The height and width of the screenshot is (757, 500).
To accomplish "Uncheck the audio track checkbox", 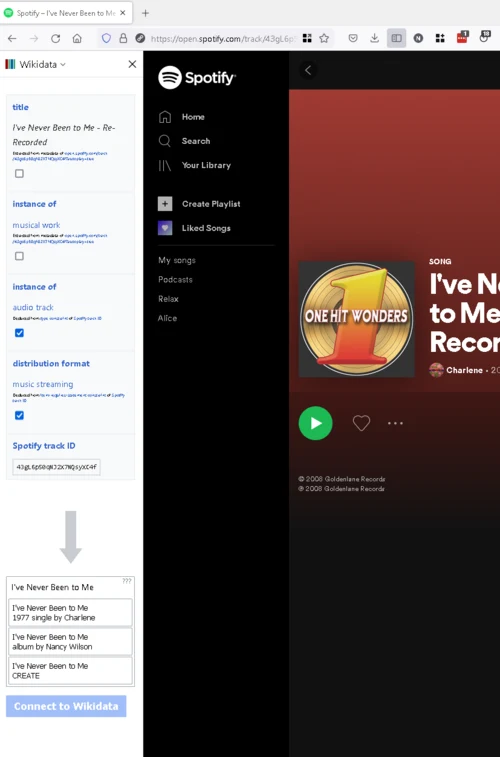I will [x=19, y=333].
